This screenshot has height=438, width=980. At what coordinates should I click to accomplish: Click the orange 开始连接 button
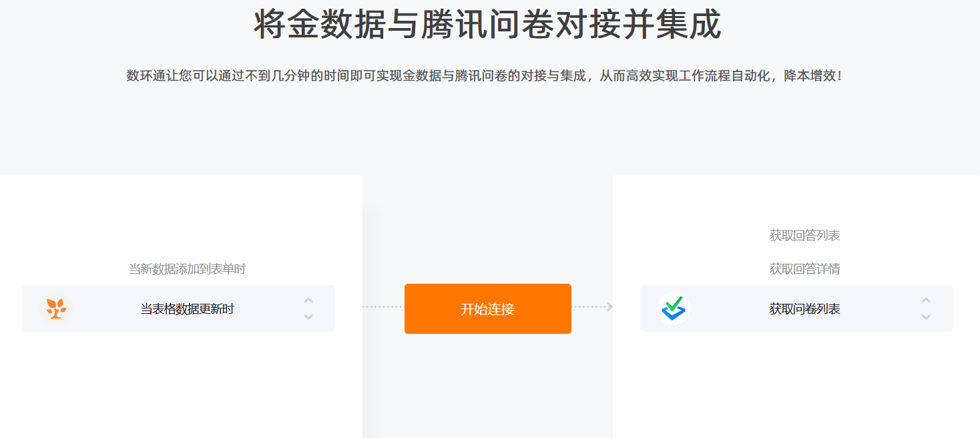point(488,308)
